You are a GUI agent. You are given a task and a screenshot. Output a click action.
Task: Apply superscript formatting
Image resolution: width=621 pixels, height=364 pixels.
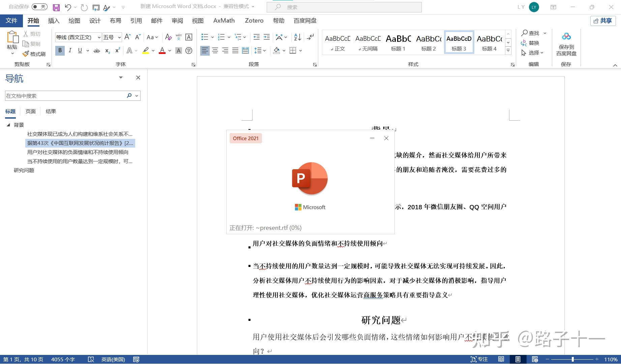tap(118, 51)
